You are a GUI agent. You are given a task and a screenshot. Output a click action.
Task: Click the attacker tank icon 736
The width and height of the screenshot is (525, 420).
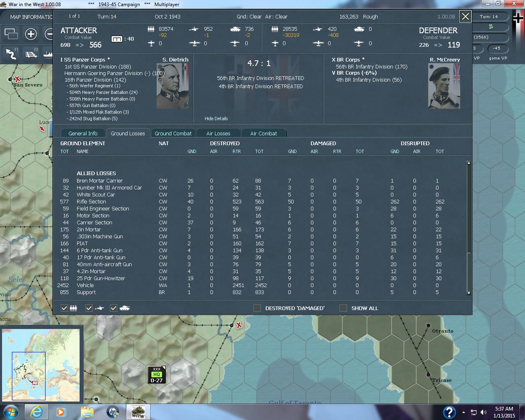tap(235, 29)
